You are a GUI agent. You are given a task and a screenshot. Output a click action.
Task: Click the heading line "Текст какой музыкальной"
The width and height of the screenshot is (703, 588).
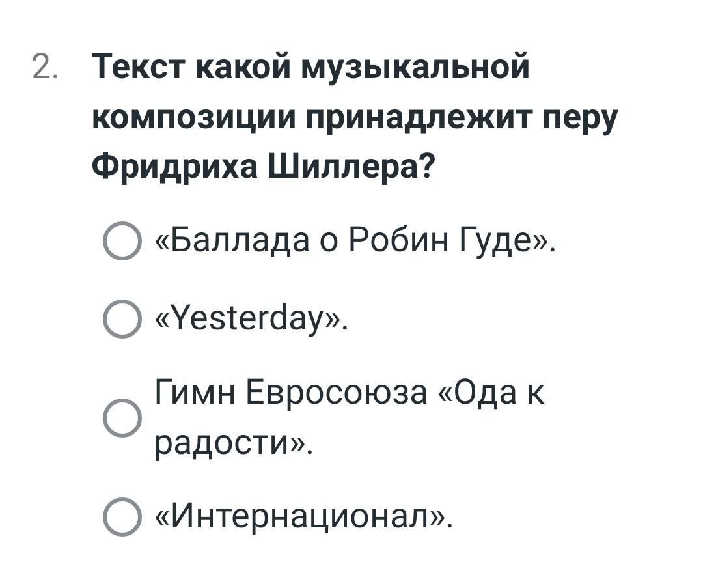(311, 66)
